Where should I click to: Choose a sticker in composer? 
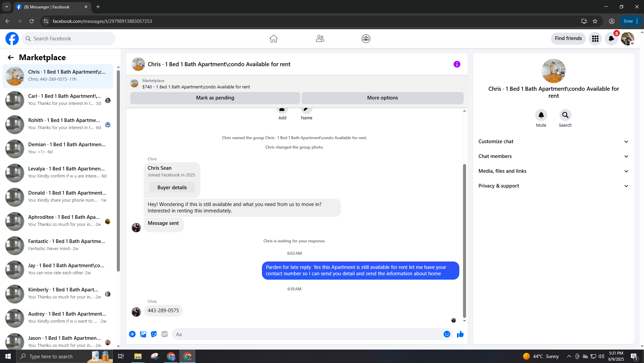[154, 334]
